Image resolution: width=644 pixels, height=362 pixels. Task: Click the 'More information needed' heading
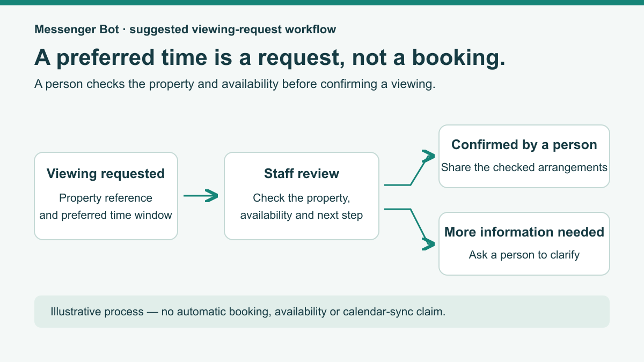point(524,232)
